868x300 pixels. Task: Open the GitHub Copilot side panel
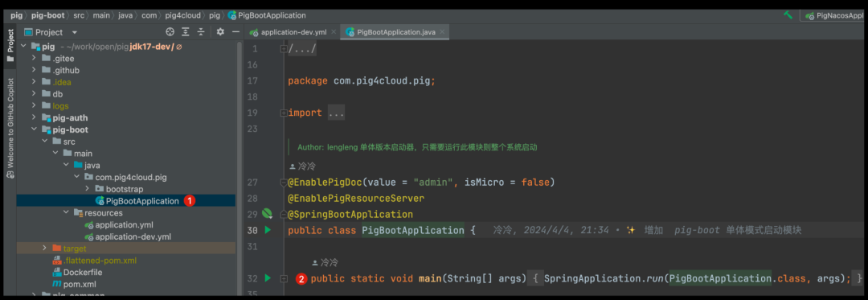[10, 129]
